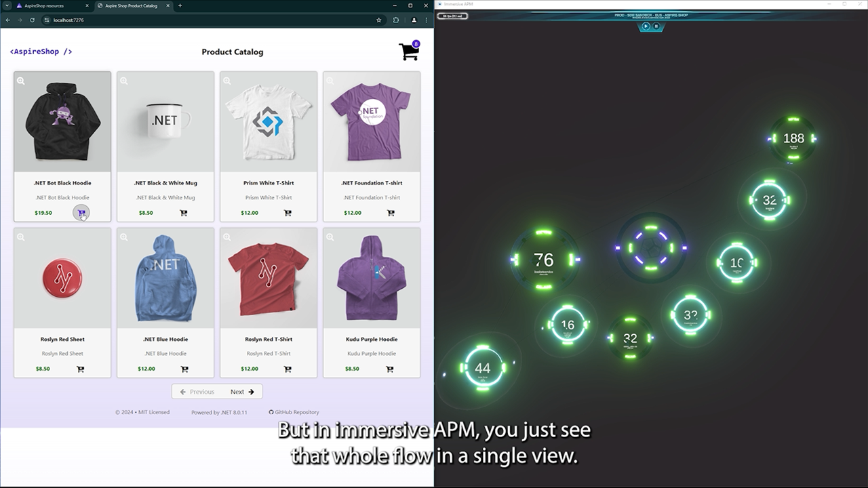The height and width of the screenshot is (488, 868).
Task: Add Kudu Purple Hoodie to the cart
Action: click(x=390, y=369)
